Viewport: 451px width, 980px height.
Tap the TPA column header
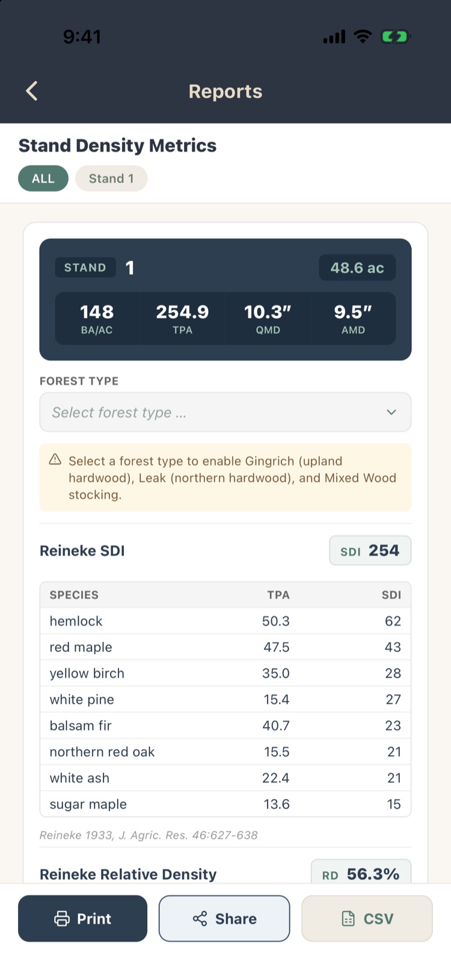click(x=278, y=595)
